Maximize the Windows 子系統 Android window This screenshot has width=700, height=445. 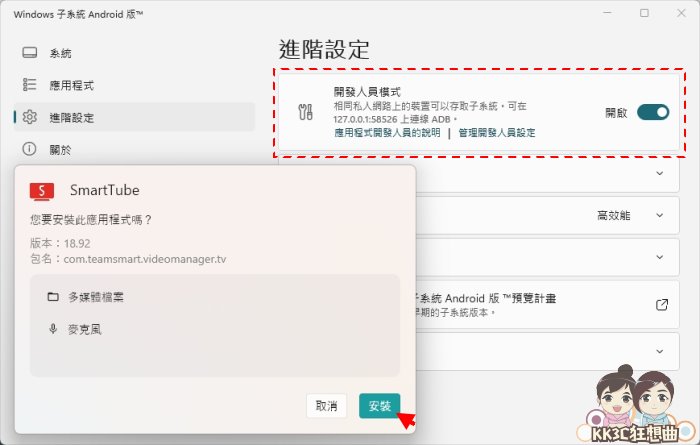pos(644,13)
